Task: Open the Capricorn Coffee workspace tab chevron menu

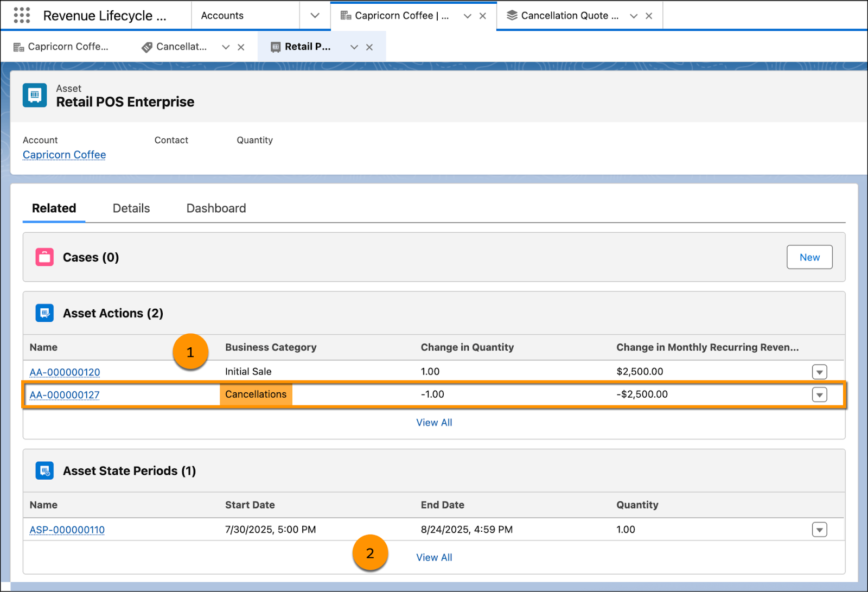Action: pyautogui.click(x=467, y=16)
